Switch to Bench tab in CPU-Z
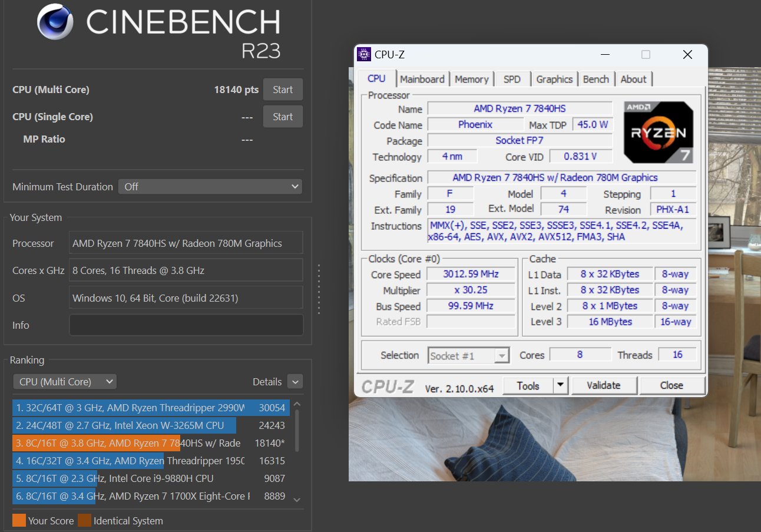 pos(596,79)
